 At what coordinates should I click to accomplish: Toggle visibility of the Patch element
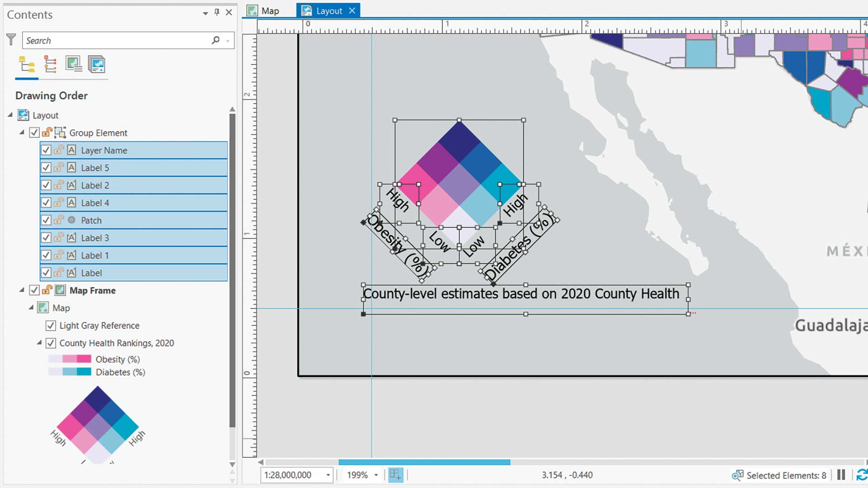[x=46, y=220]
